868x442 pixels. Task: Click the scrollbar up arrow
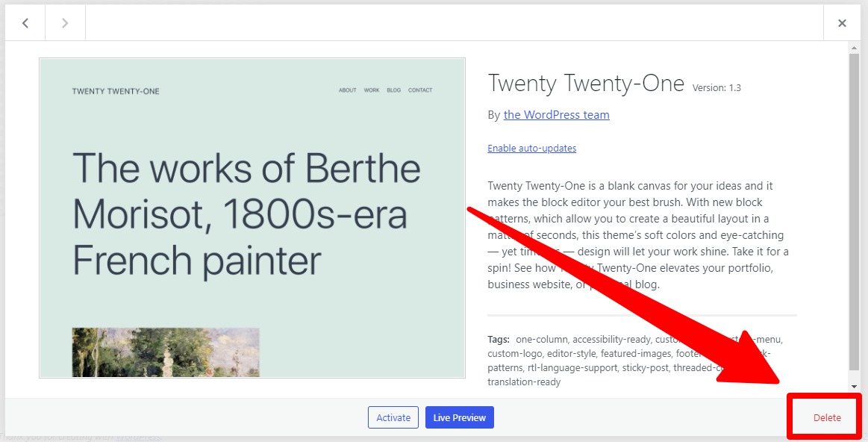coord(854,48)
